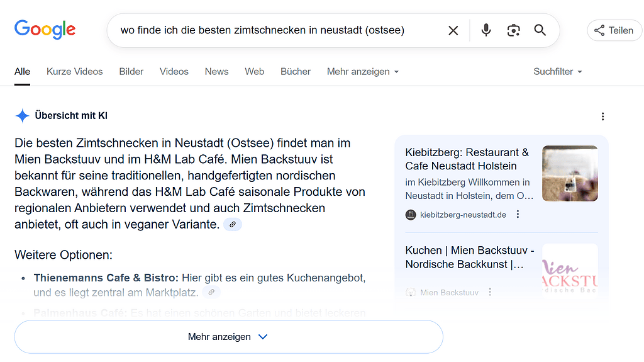
Task: Open the News tab
Action: 216,72
